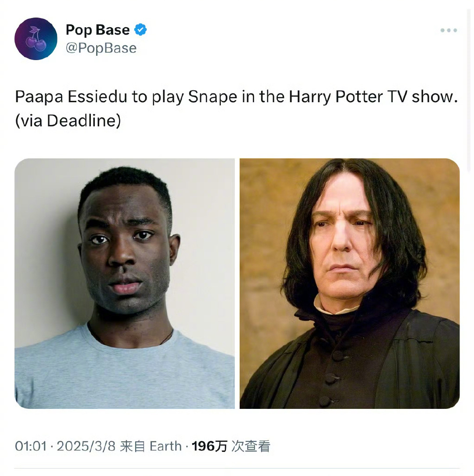Enlarge the left photo of man in blue t-shirt

125,283
